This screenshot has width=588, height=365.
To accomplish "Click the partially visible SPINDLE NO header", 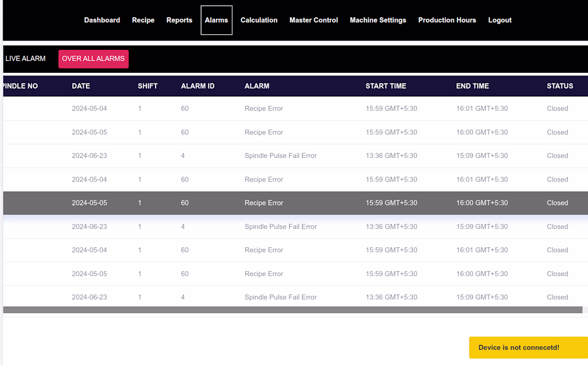I will click(x=20, y=86).
